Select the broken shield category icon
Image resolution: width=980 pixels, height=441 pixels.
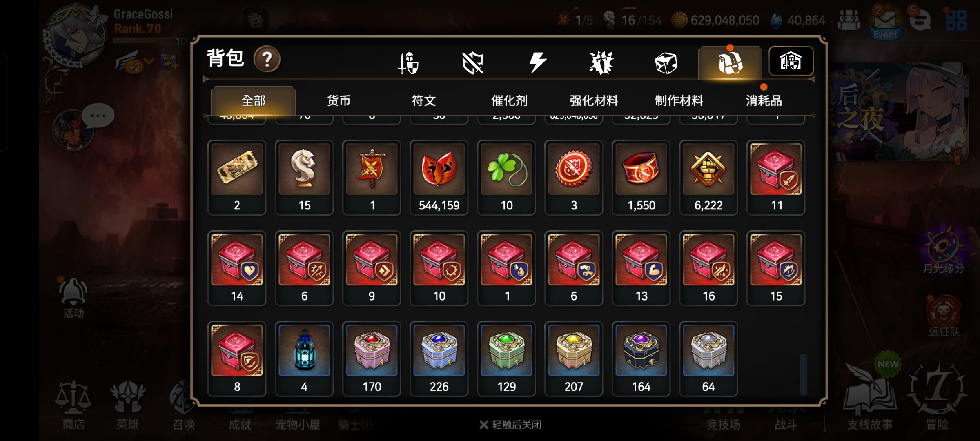coord(472,63)
